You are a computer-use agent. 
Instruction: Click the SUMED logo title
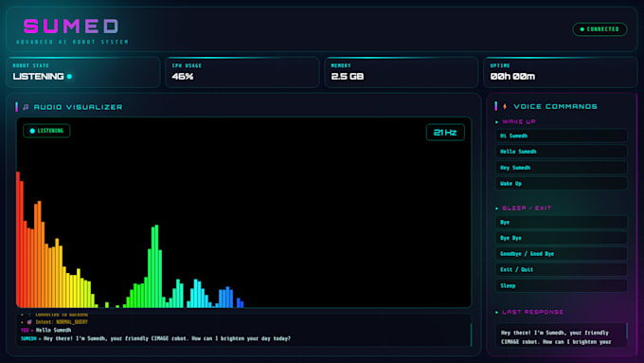pos(71,27)
